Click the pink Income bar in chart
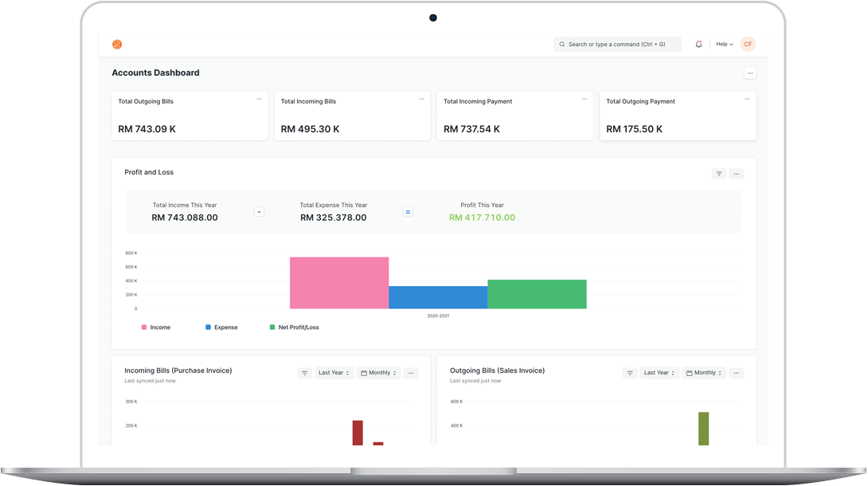 pos(338,283)
